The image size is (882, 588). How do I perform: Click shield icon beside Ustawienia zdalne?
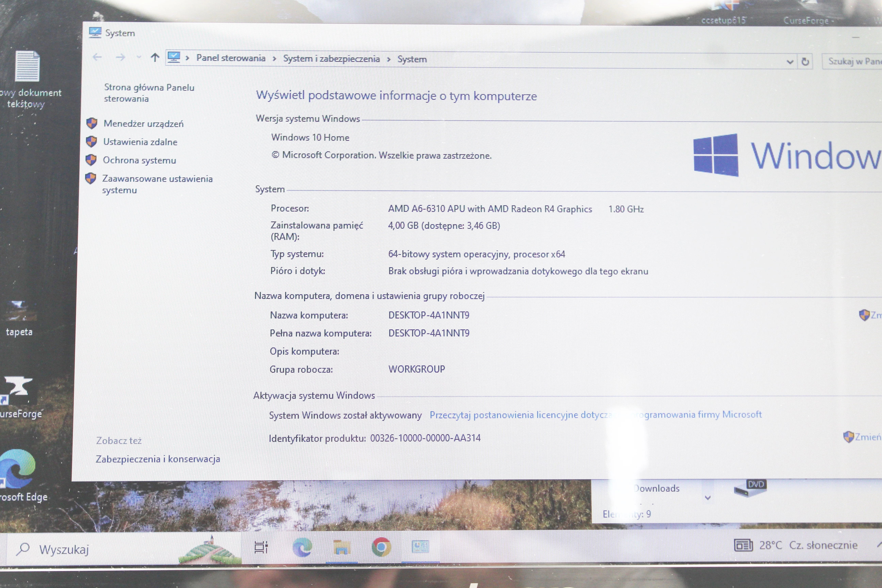[x=91, y=141]
